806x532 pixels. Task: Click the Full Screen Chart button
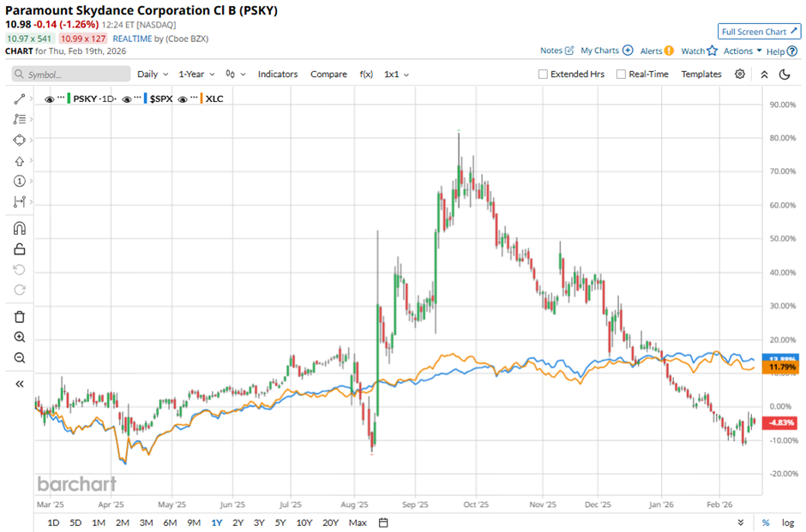759,32
